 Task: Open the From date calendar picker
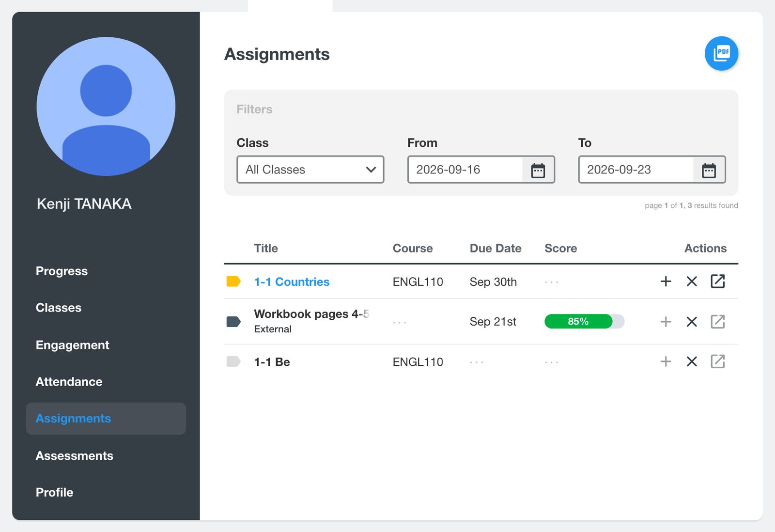coord(538,170)
